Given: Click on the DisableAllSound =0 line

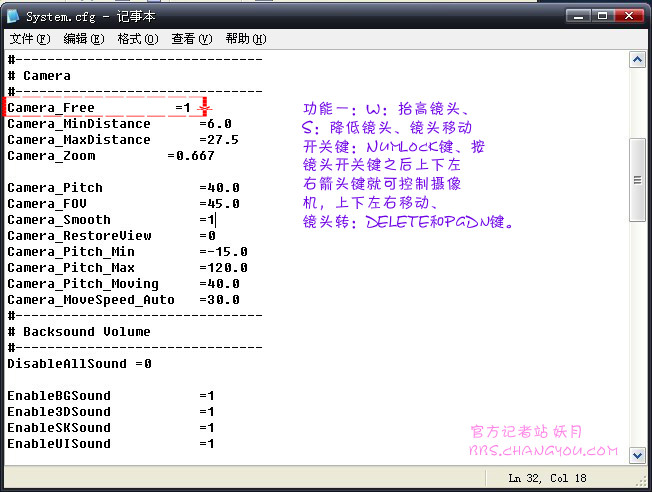Looking at the screenshot, I should [x=80, y=364].
